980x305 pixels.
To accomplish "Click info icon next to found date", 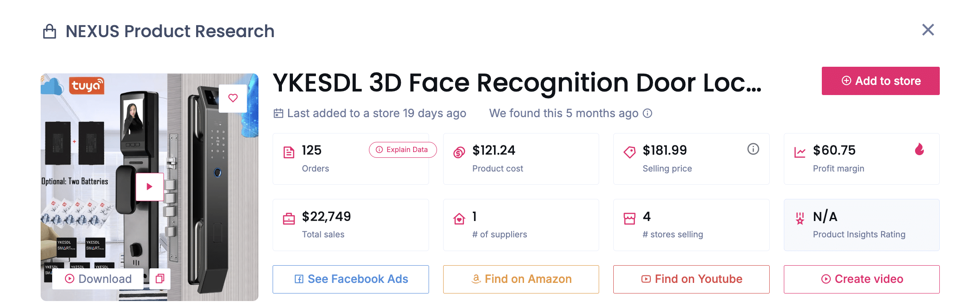I will (x=647, y=114).
